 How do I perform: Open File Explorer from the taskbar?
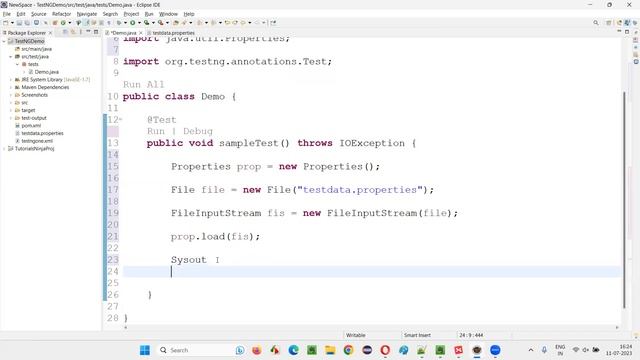click(330, 350)
